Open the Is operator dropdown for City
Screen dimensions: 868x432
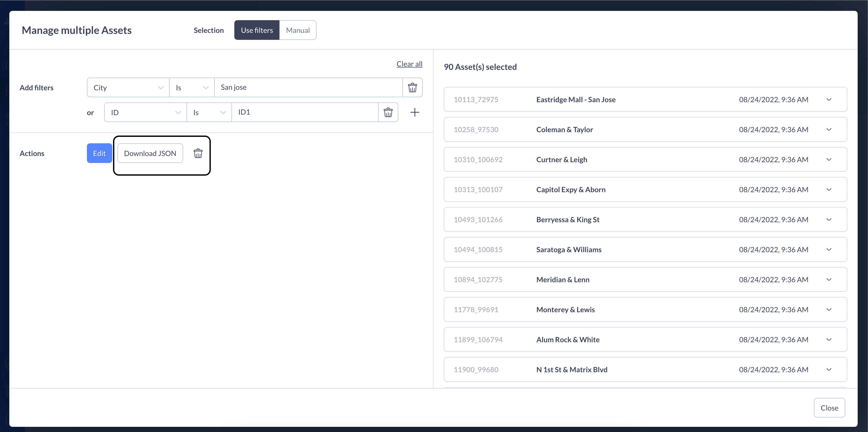click(192, 88)
